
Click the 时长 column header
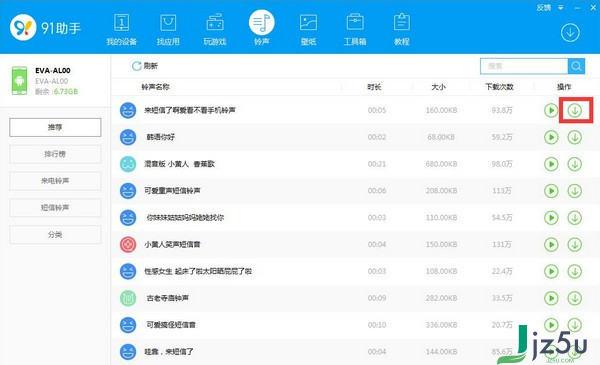click(374, 87)
